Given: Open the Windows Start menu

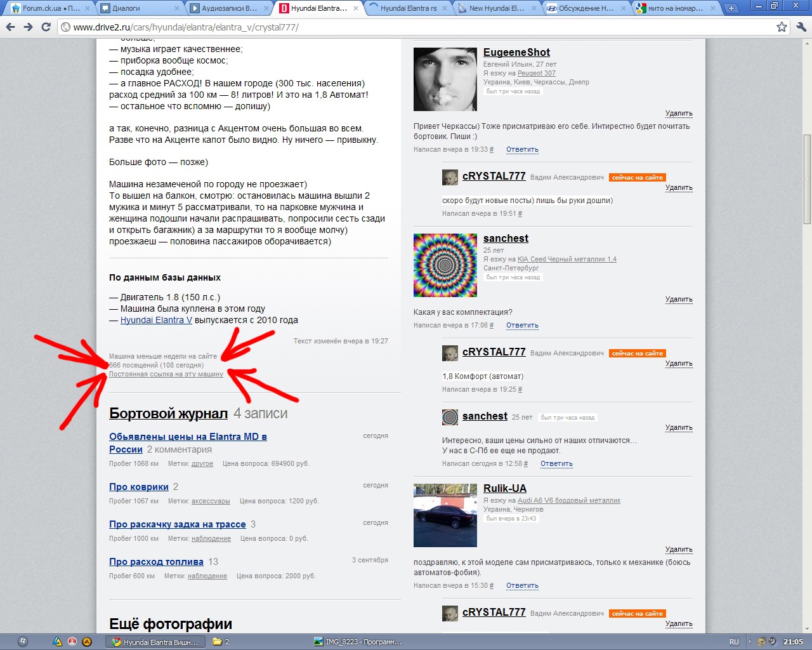Looking at the screenshot, I should (23, 642).
